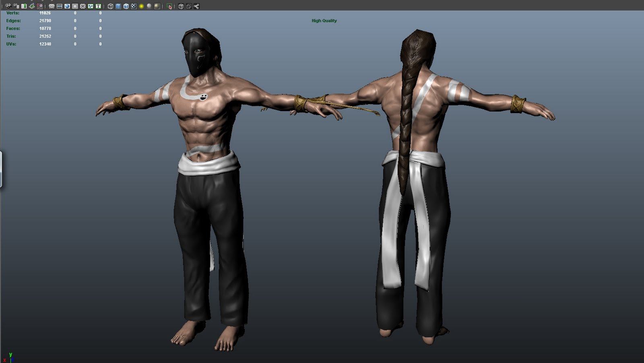Toggle the viewport Grid display
Screen dimensions: 644x363
point(52,6)
